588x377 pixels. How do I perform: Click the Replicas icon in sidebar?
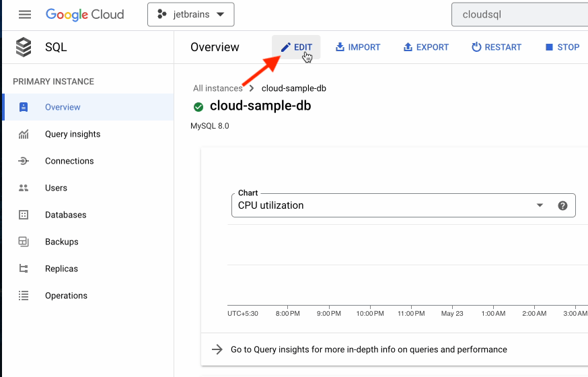[x=24, y=269]
